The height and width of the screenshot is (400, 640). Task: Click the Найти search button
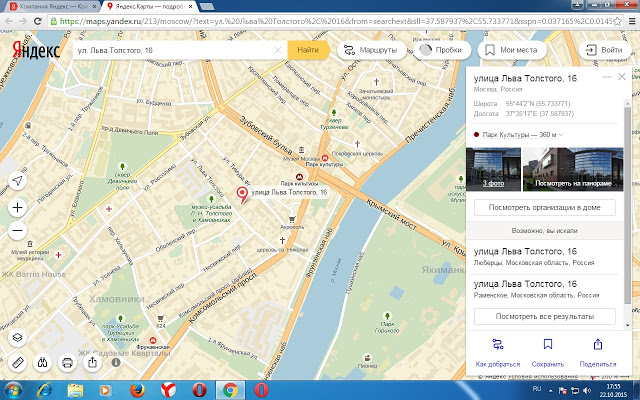[308, 50]
